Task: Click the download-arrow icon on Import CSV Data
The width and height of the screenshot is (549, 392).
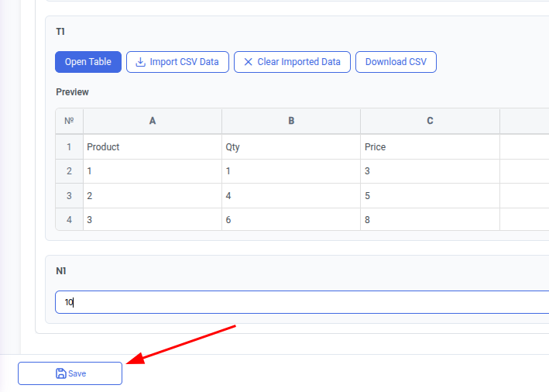Action: [140, 62]
